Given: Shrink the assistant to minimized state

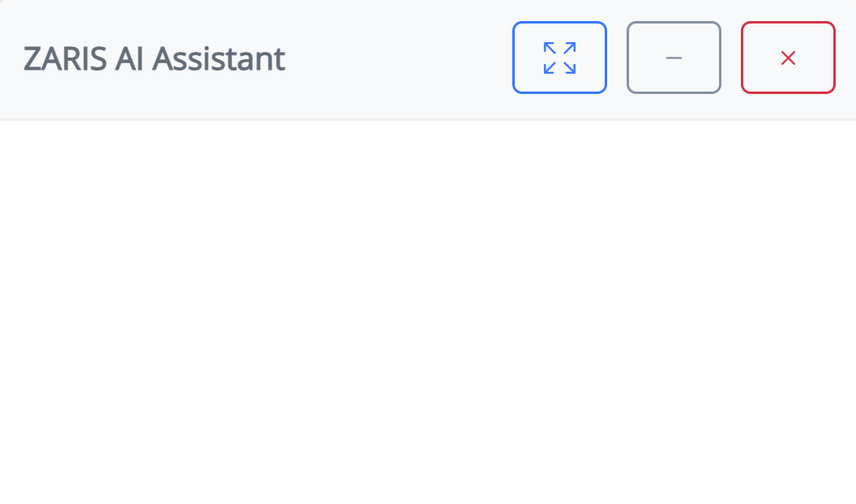Looking at the screenshot, I should pyautogui.click(x=674, y=58).
